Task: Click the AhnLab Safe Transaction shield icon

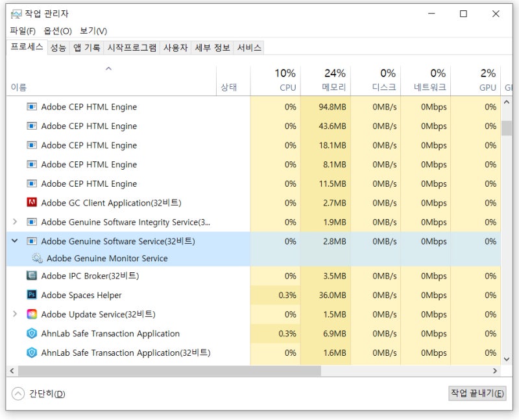Action: (32, 333)
